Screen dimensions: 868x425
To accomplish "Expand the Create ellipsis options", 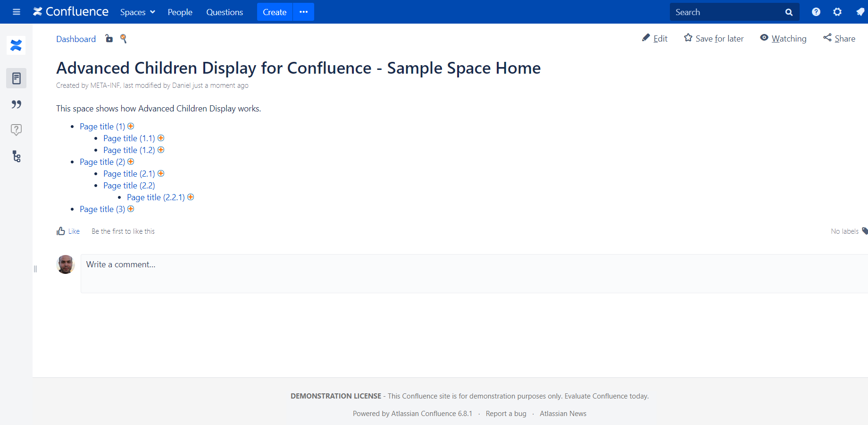I will pyautogui.click(x=304, y=12).
